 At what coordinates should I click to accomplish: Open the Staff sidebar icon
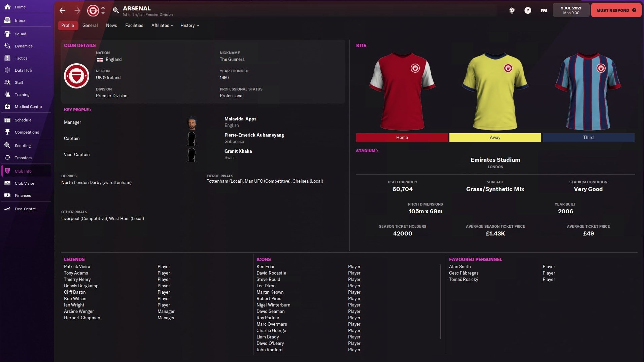[x=7, y=82]
